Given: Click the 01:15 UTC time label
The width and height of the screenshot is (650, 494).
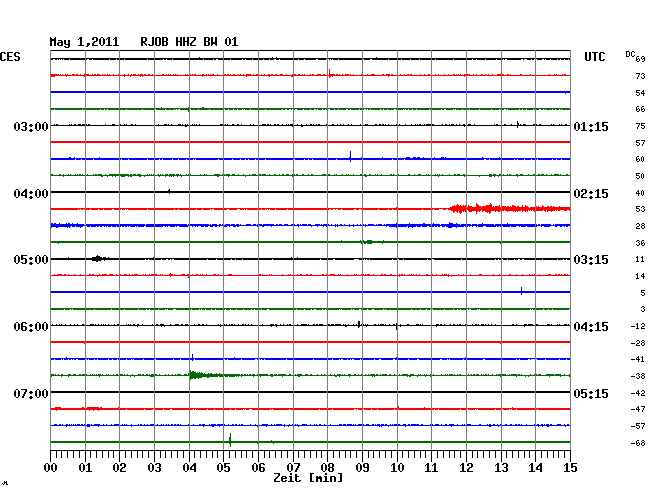Looking at the screenshot, I should click(591, 126).
